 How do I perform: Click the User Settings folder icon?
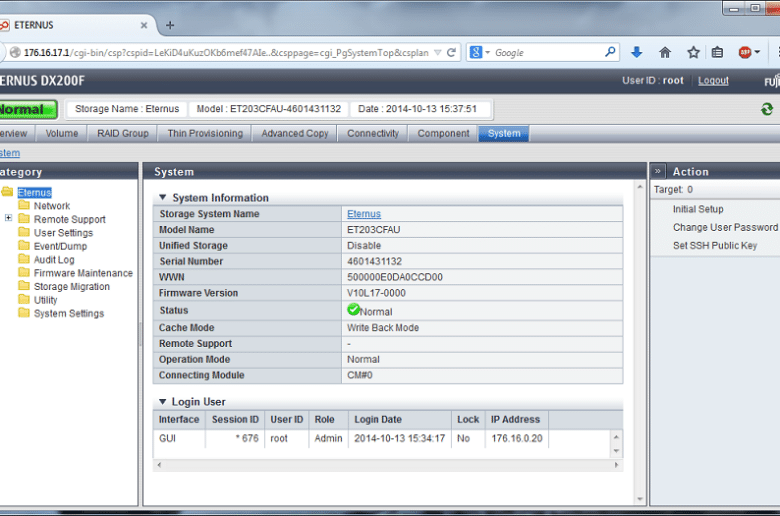pyautogui.click(x=24, y=232)
